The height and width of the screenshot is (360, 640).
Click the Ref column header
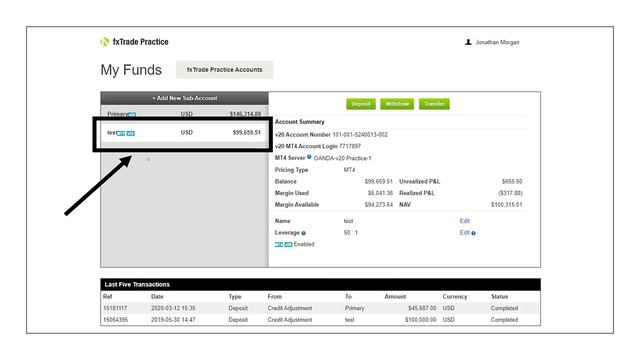[x=108, y=297]
